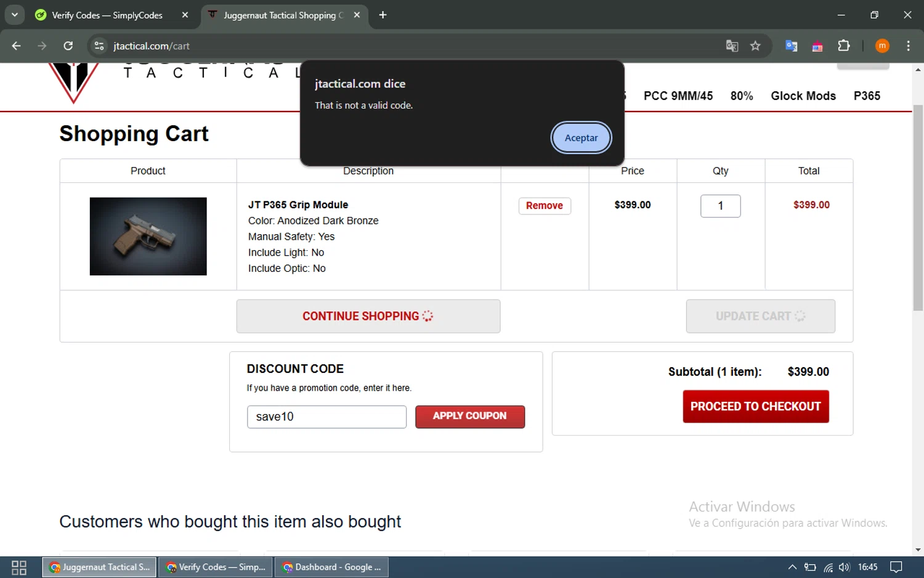Open the tab search dropdown arrow
This screenshot has width=924, height=578.
pos(14,15)
